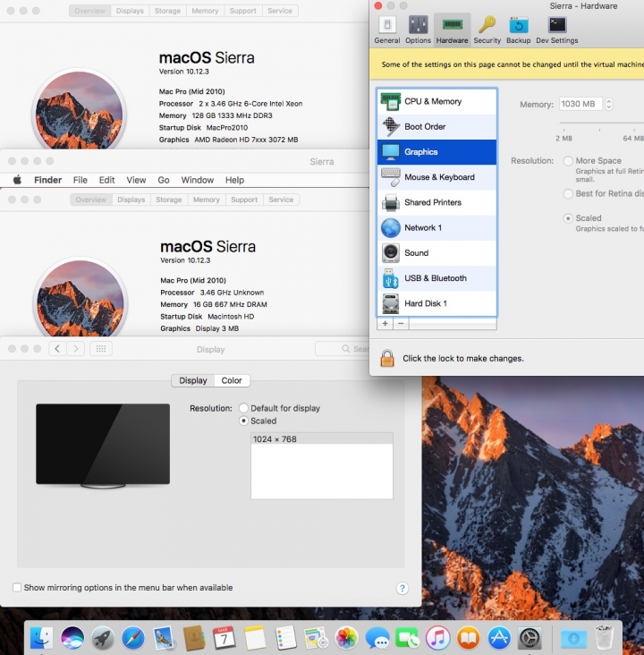Select More Space resolution option

point(568,161)
